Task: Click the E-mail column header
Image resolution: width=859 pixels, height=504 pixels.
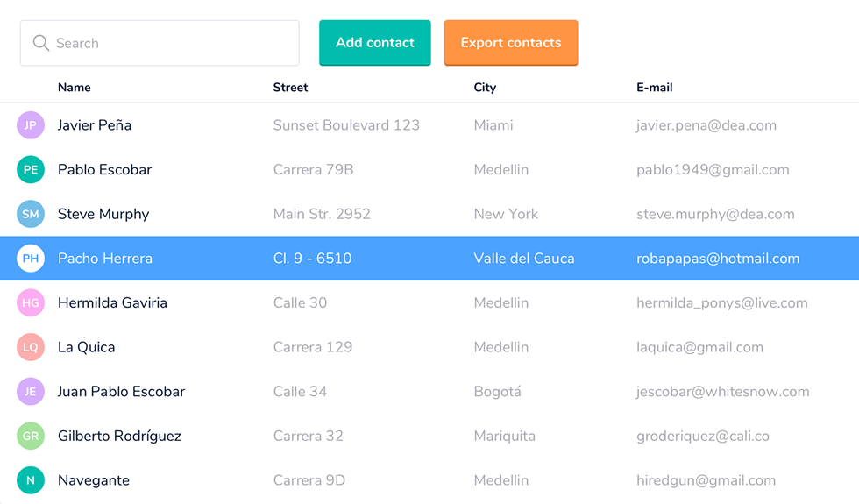Action: tap(654, 88)
